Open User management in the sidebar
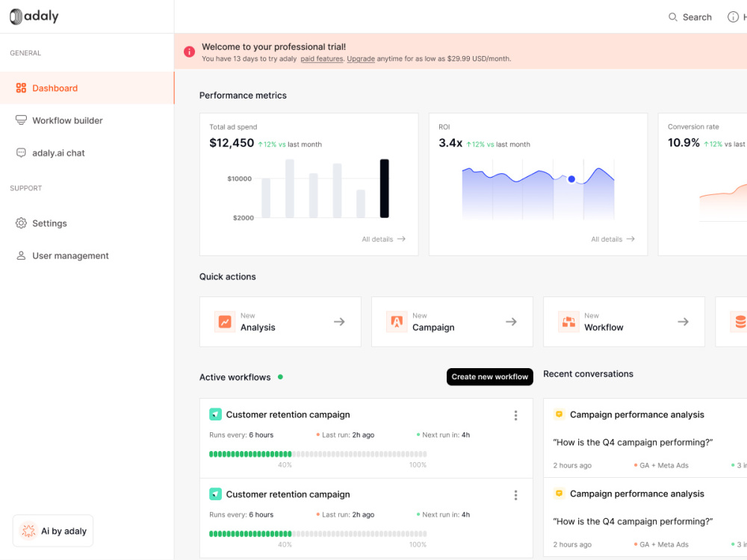Viewport: 747px width, 560px height. tap(87, 255)
